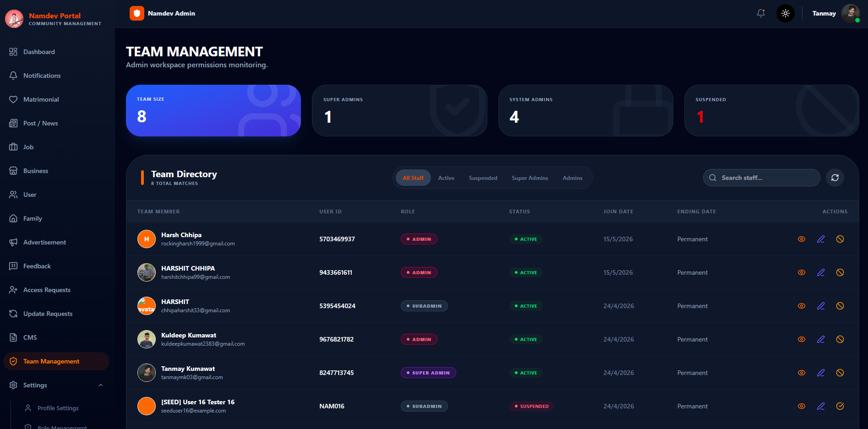Click user ID 5703469937
868x429 pixels.
(337, 239)
